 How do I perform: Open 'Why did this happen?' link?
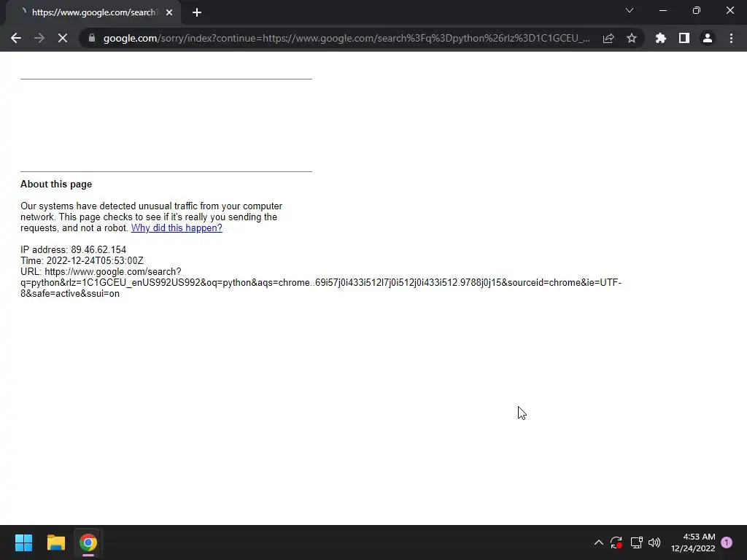pos(177,227)
